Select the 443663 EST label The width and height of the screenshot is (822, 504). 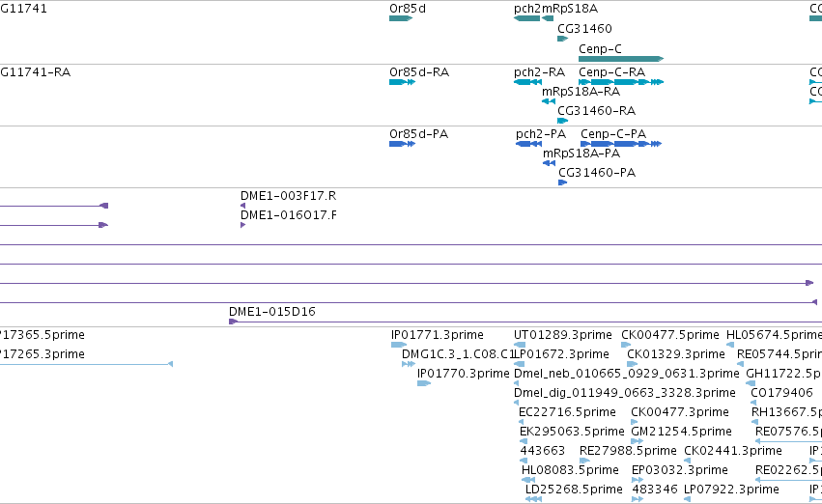coord(543,451)
